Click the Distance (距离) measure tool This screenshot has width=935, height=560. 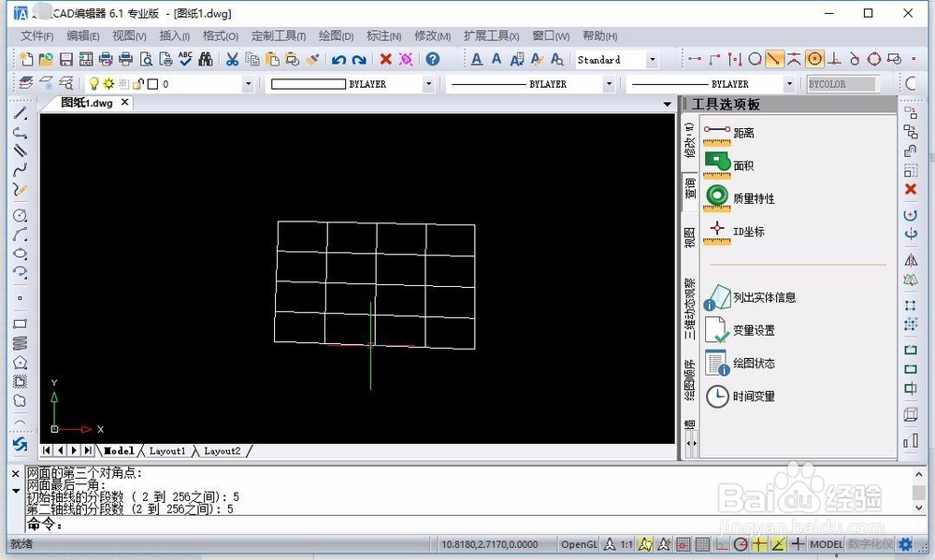click(x=728, y=133)
